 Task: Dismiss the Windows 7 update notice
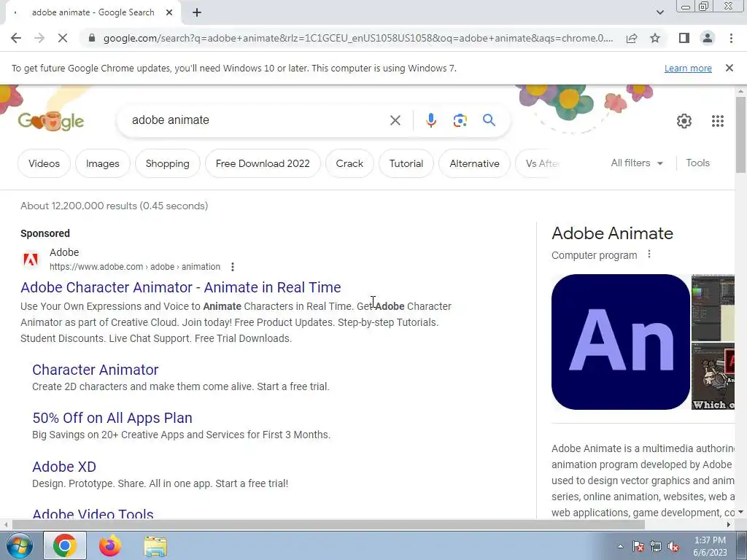(x=729, y=68)
